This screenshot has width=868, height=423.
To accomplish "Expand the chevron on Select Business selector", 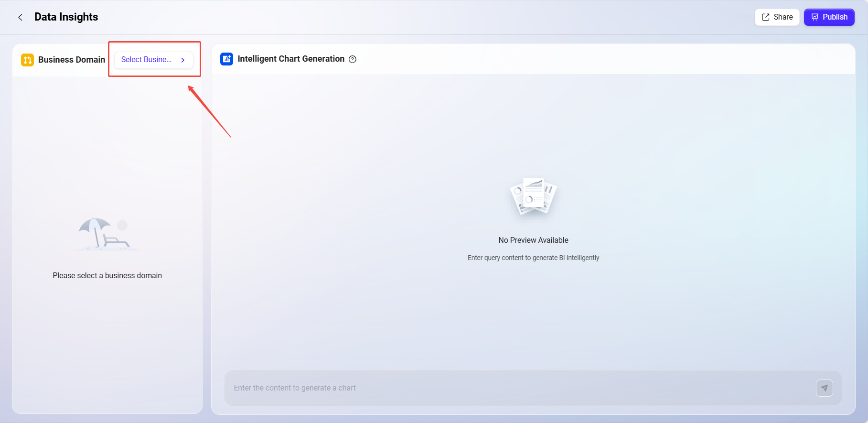I will [x=183, y=60].
